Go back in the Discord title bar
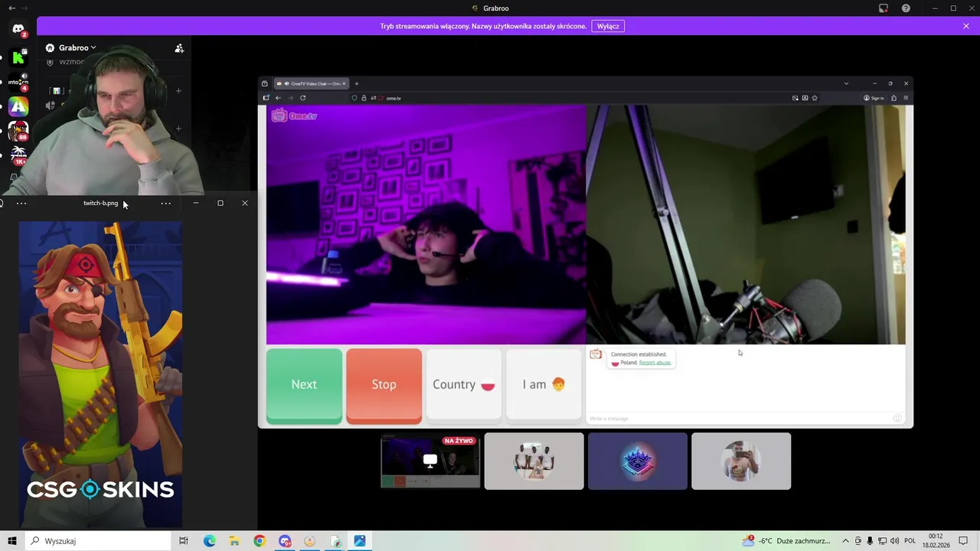This screenshot has width=980, height=551. (11, 8)
